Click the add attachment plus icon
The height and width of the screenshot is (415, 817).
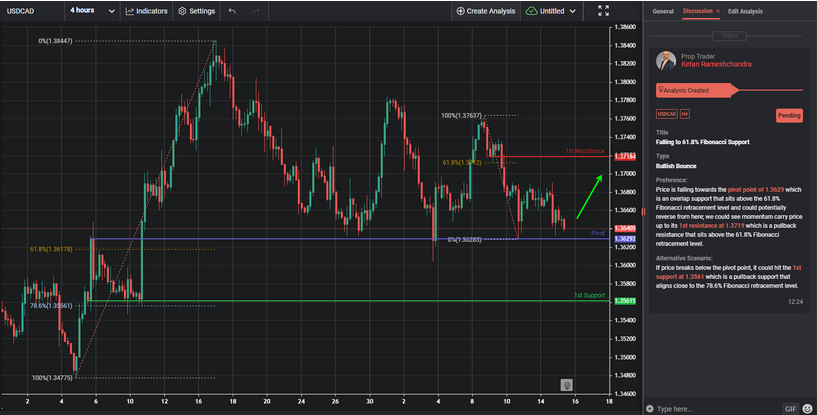[x=649, y=409]
